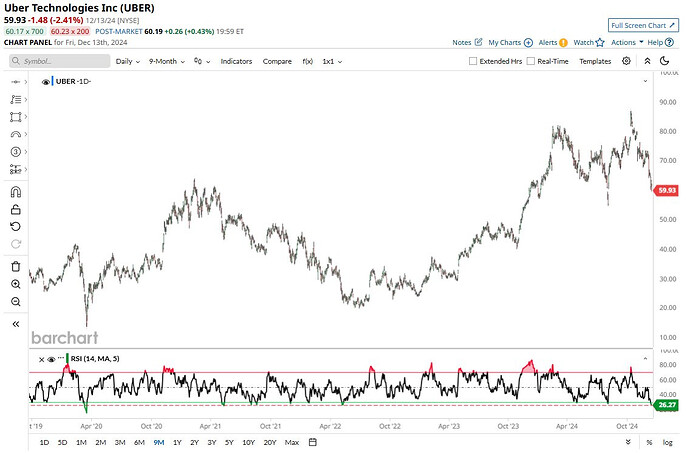The height and width of the screenshot is (453, 690).
Task: Undo the last chart action
Action: pos(15,227)
